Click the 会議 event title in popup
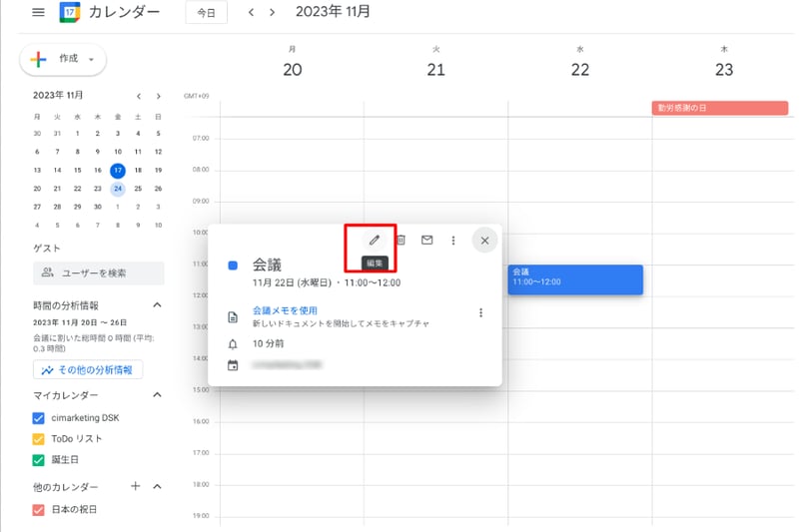 point(267,265)
